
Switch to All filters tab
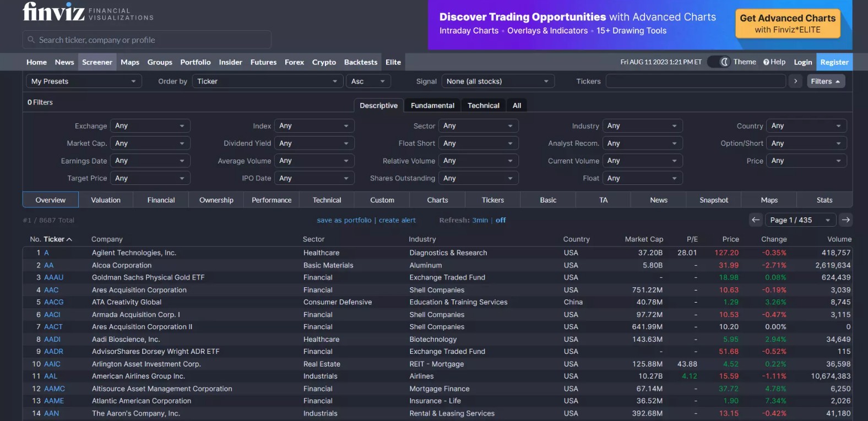(x=517, y=106)
